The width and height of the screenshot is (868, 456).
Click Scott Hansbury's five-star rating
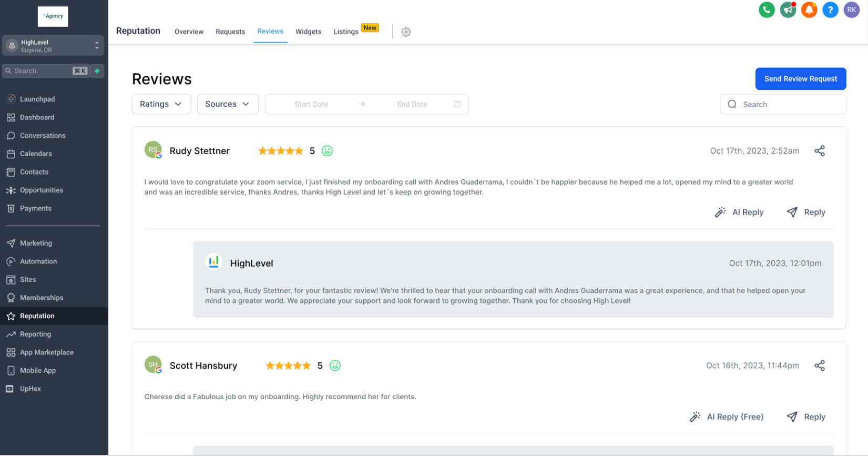[x=288, y=366]
